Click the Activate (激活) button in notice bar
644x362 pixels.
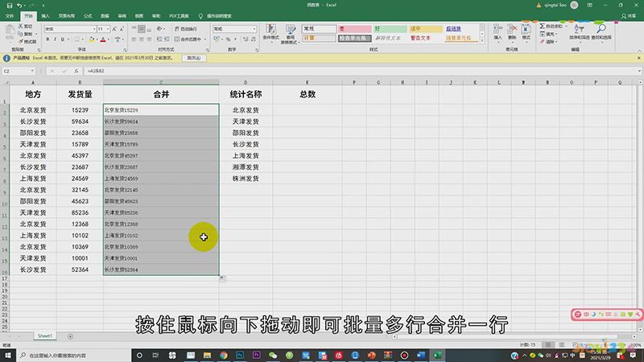pos(193,58)
